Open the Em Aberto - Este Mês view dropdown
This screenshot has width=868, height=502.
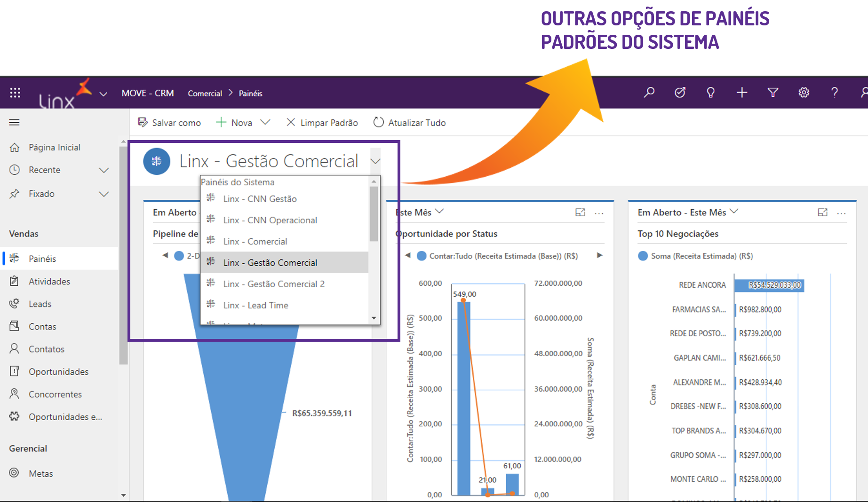coord(734,212)
